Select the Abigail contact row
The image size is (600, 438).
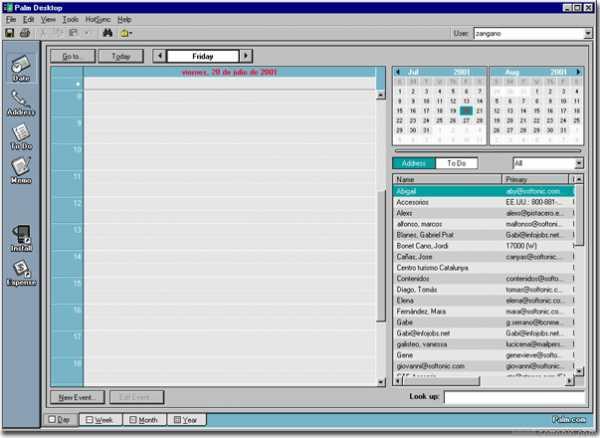pos(484,191)
